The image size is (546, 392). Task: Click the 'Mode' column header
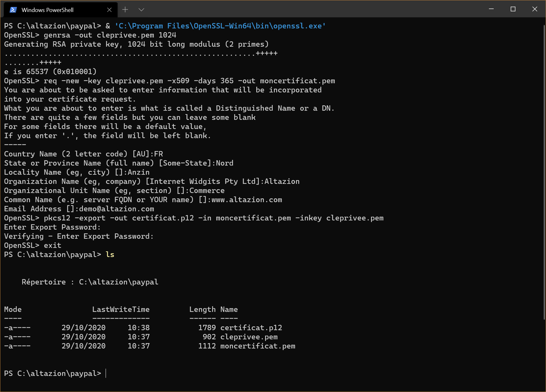coord(13,309)
